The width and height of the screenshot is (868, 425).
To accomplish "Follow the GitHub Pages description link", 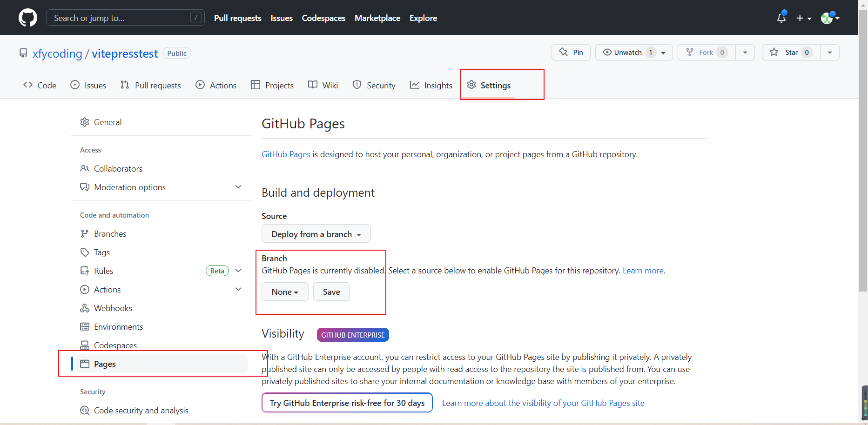I will click(286, 154).
